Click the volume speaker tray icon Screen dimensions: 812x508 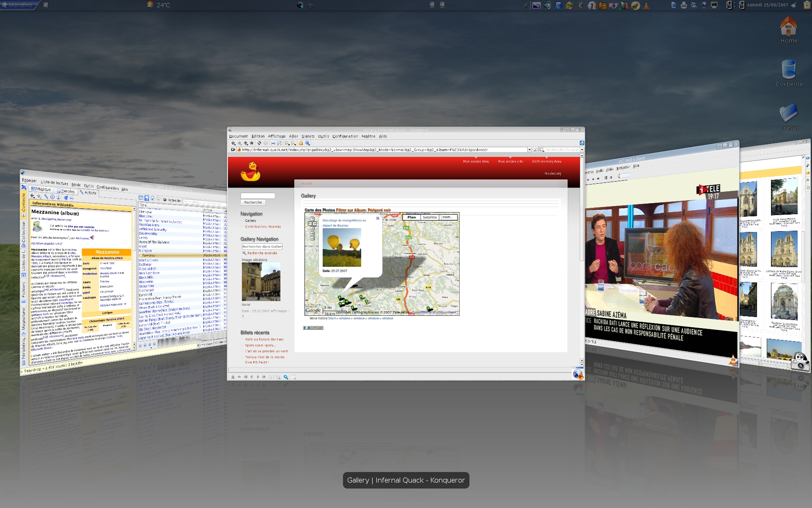pyautogui.click(x=548, y=6)
